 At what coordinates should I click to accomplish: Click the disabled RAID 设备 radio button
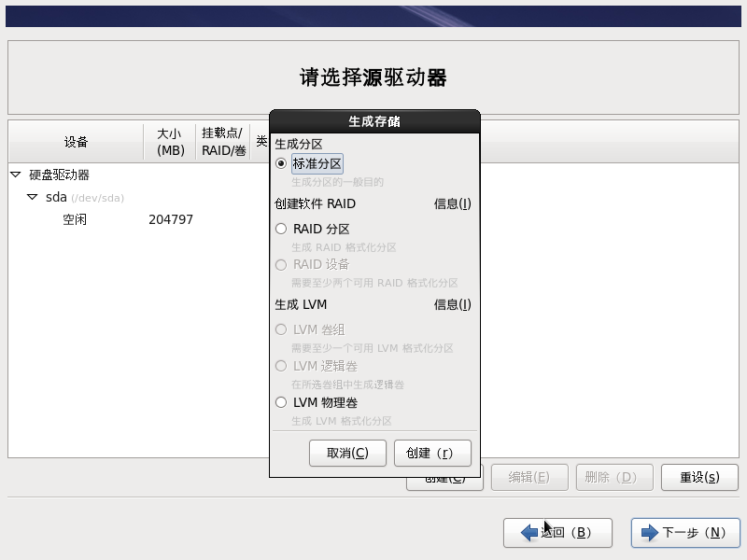click(281, 265)
